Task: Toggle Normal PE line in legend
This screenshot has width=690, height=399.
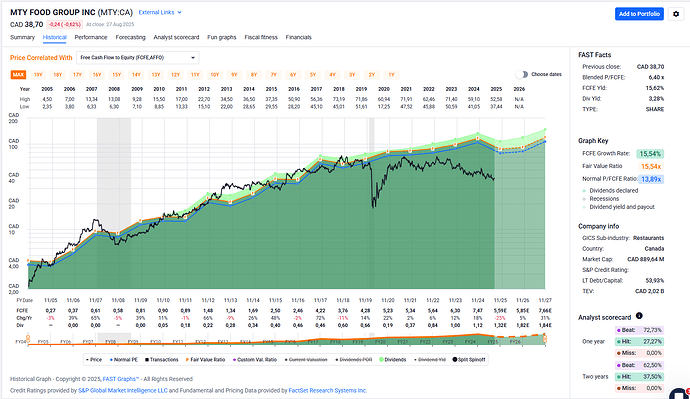Action: (124, 359)
